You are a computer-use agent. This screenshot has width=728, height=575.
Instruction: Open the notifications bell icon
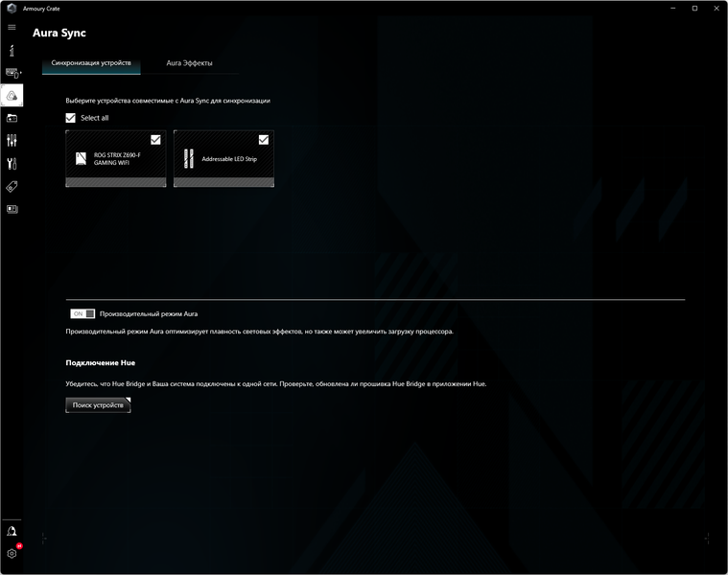[x=12, y=532]
